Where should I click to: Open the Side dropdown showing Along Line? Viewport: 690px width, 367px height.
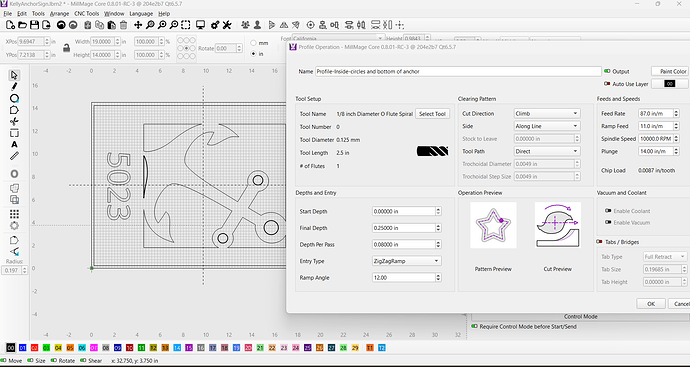click(x=547, y=126)
